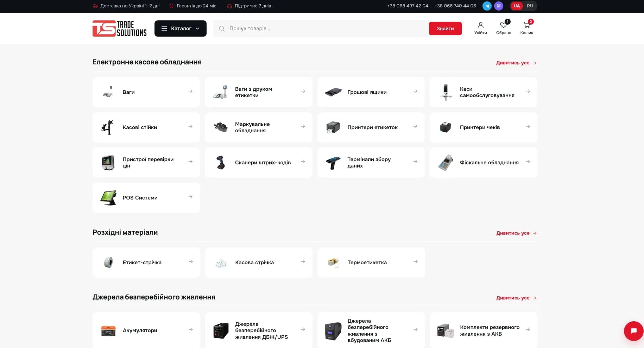
Task: Click the arrow on POS Системи card
Action: tap(190, 197)
